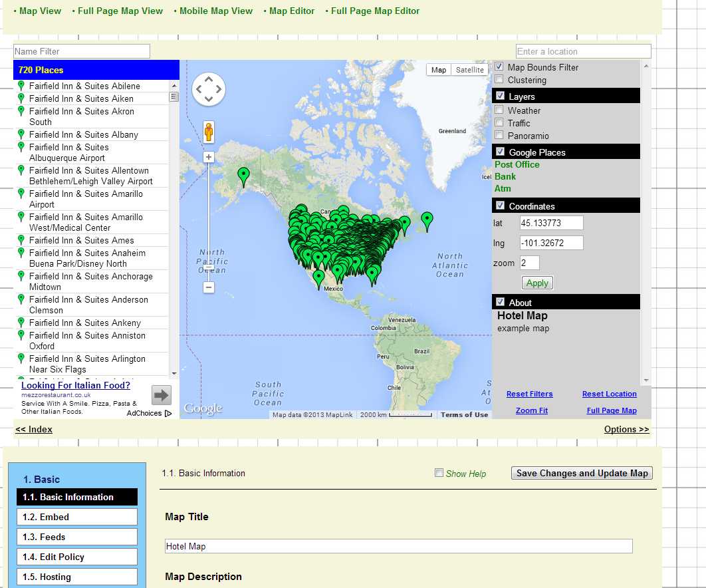Image resolution: width=706 pixels, height=588 pixels.
Task: Click the map zoom out minus button
Action: [209, 287]
